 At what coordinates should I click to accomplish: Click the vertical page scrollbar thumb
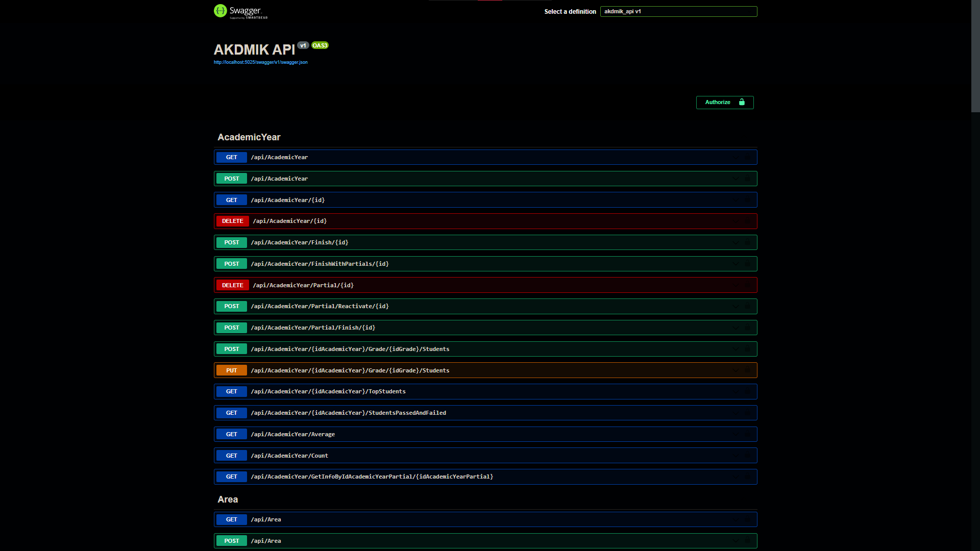[x=975, y=56]
